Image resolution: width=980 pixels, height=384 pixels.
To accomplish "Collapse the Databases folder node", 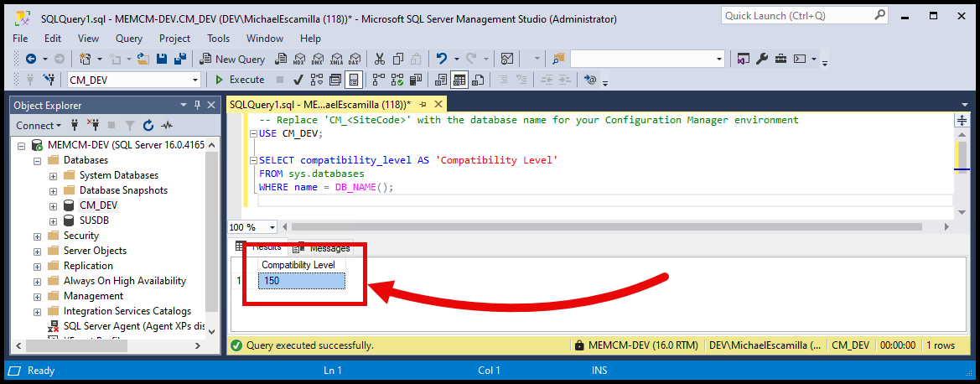I will coord(37,161).
